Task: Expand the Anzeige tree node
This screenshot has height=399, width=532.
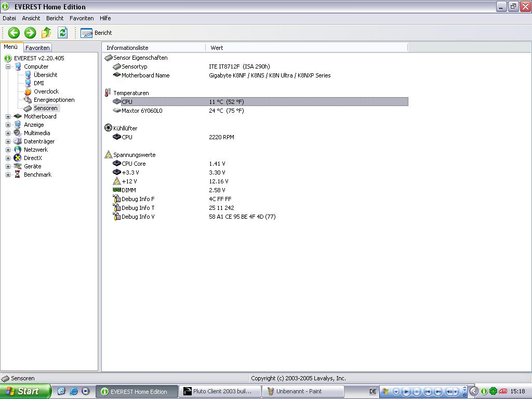Action: click(x=8, y=125)
